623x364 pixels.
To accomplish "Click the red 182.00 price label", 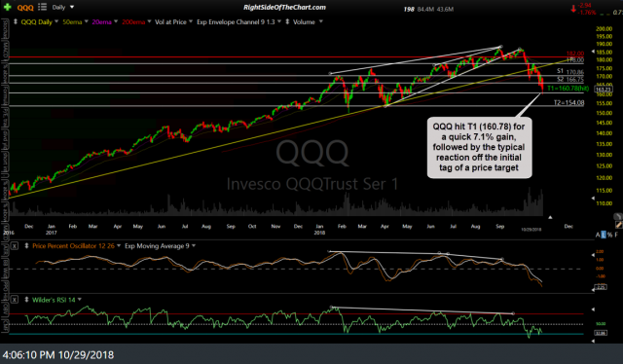I will click(x=575, y=54).
